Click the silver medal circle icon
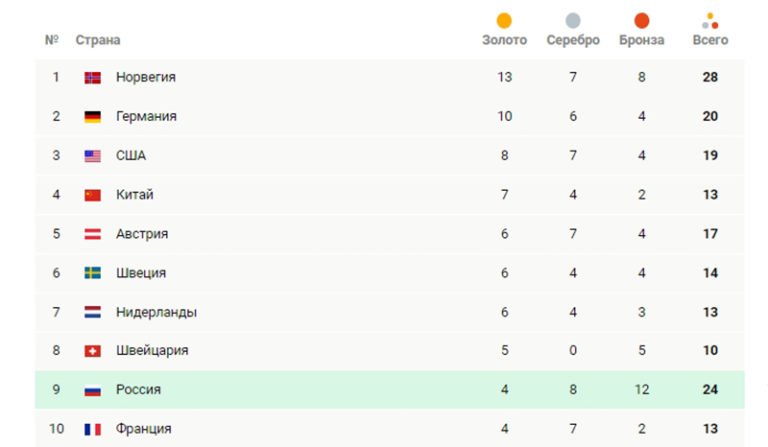The image size is (768, 447). (573, 21)
